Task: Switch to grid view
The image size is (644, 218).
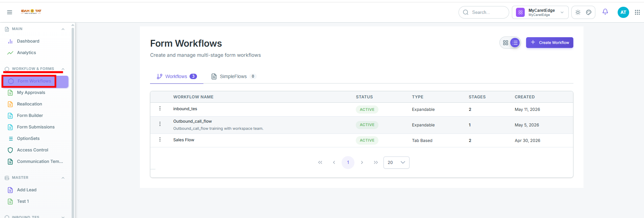Action: pyautogui.click(x=505, y=43)
